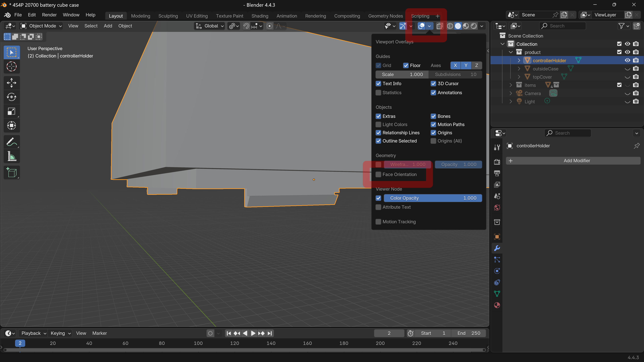Expand the items collection in outliner
The width and height of the screenshot is (644, 362).
click(x=511, y=85)
